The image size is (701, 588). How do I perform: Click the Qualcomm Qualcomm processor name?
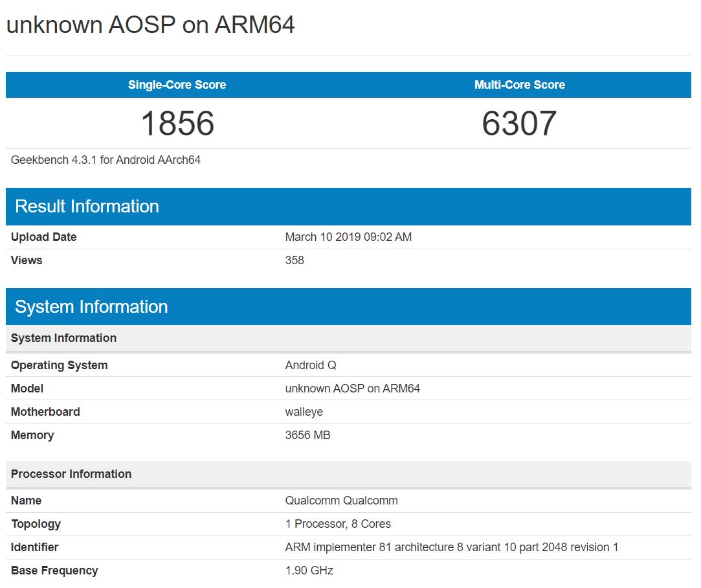pos(341,501)
